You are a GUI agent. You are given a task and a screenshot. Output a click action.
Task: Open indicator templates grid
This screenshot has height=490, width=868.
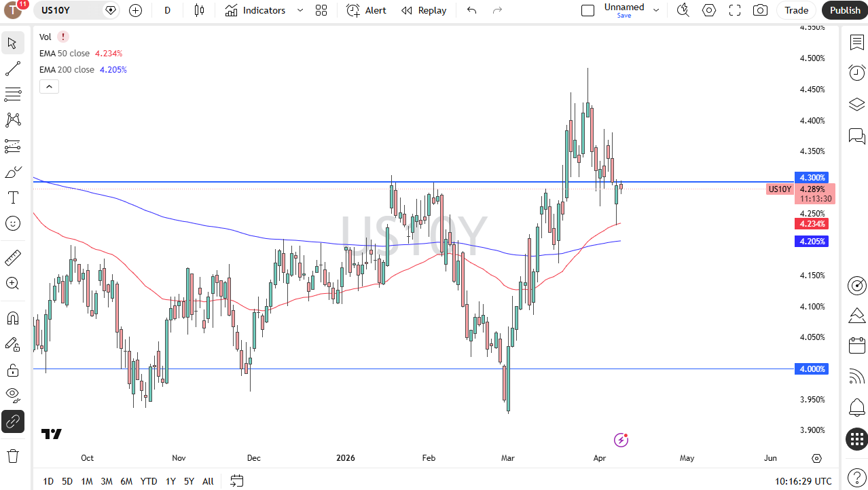[x=321, y=10]
